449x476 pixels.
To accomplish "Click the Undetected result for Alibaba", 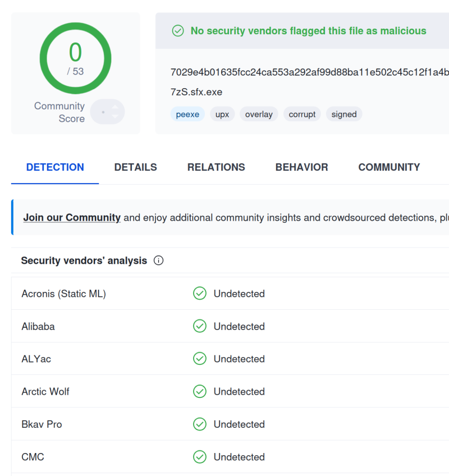I will click(x=239, y=326).
